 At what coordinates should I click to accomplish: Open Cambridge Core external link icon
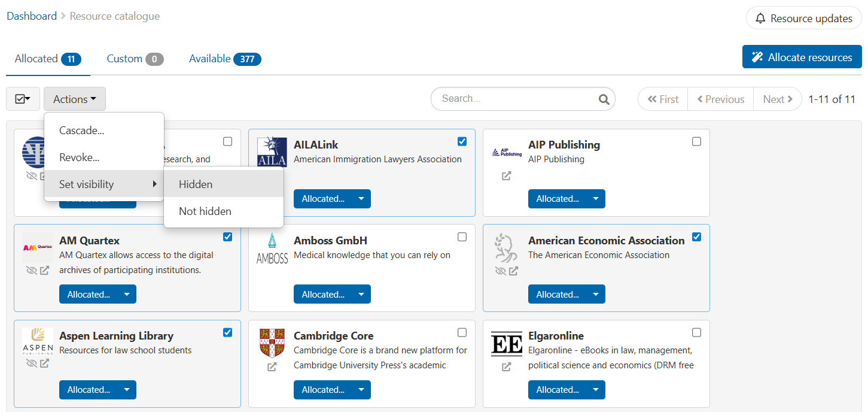tap(272, 367)
